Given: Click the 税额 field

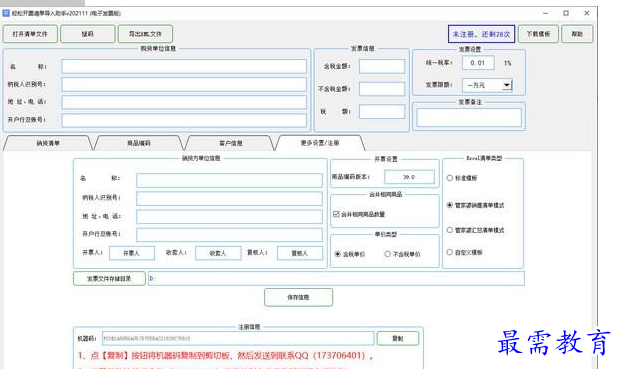Looking at the screenshot, I should click(382, 112).
